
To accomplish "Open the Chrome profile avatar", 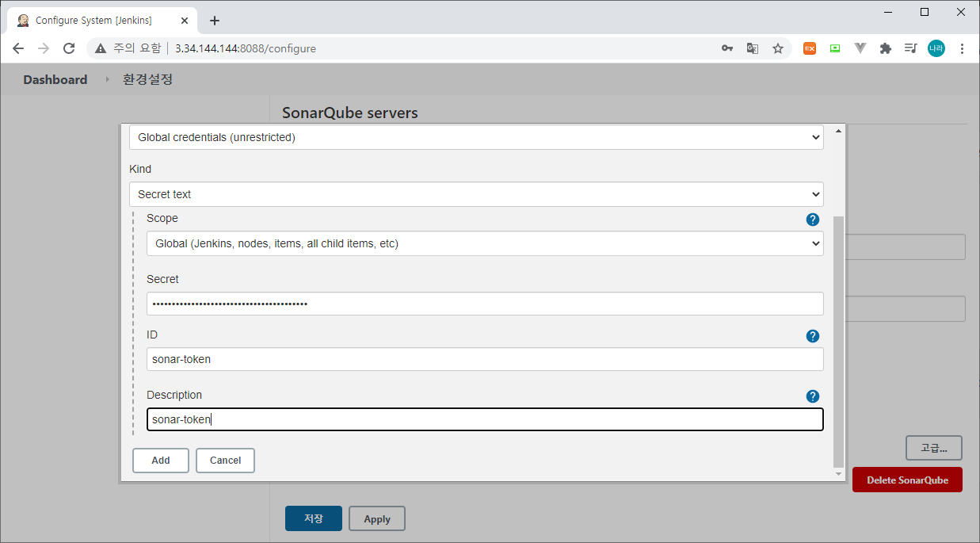I will coord(936,48).
